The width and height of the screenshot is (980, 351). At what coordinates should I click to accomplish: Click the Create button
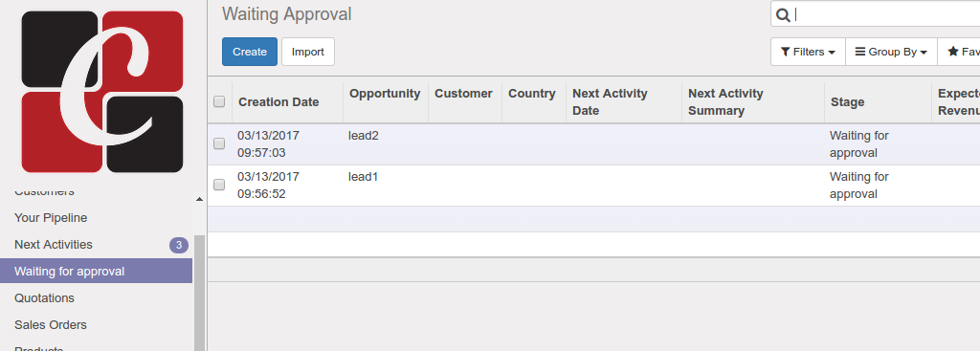click(250, 52)
